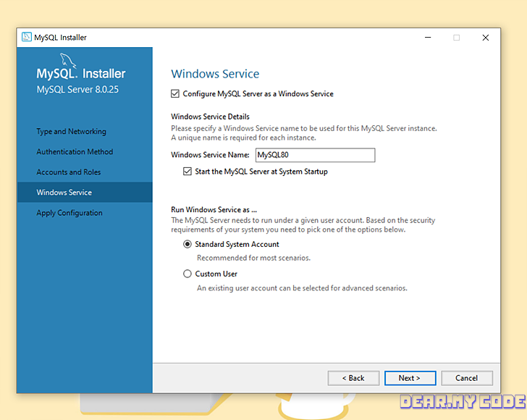527x420 pixels.
Task: Click the existing user account description text
Action: click(302, 288)
